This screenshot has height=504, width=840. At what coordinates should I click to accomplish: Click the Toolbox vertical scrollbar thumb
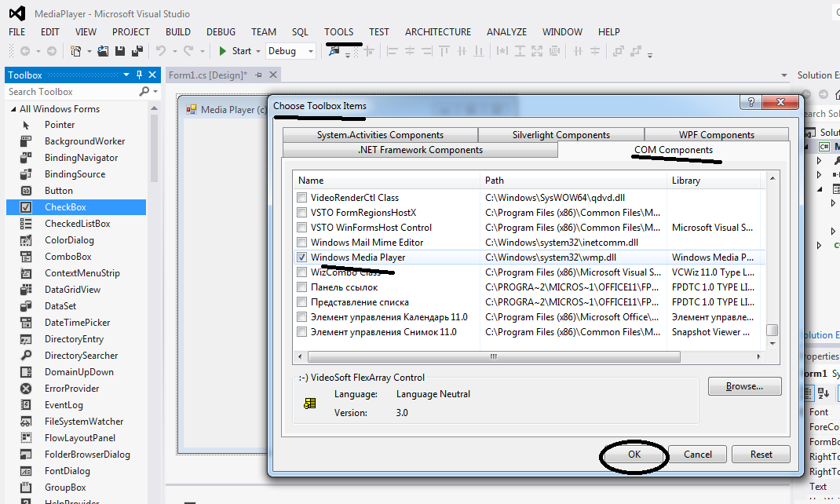pyautogui.click(x=155, y=149)
